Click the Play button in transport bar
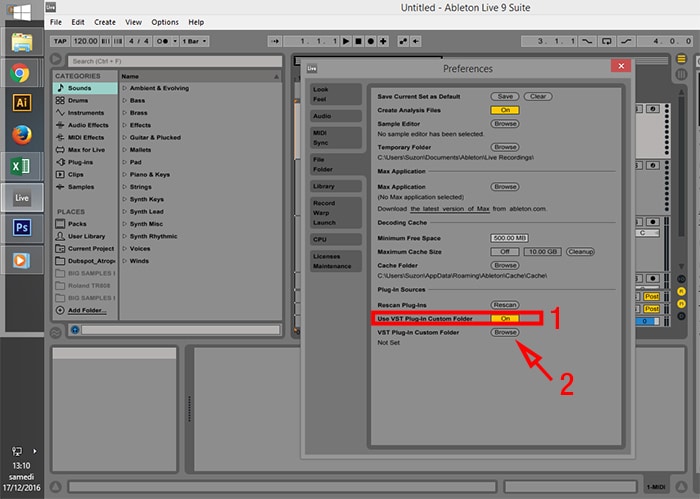Screen dimensions: 700x499 tap(346, 41)
